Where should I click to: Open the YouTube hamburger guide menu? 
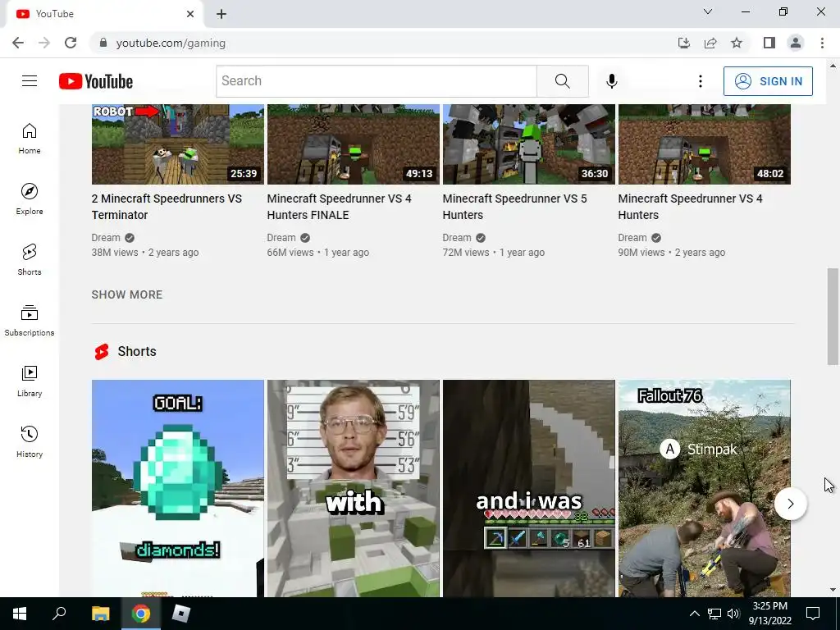[x=30, y=81]
